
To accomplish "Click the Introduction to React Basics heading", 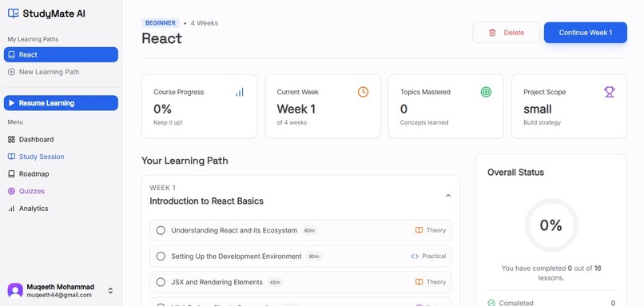I will click(x=207, y=201).
